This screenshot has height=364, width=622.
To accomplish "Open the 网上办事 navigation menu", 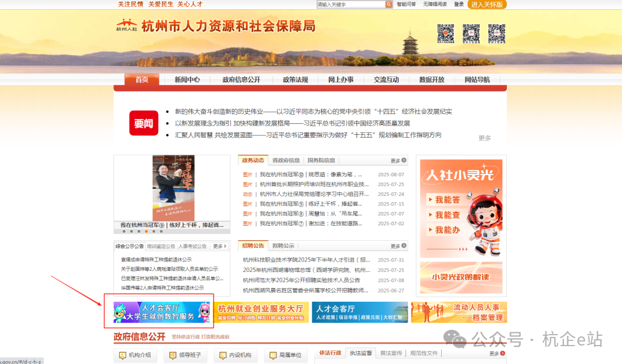I will pyautogui.click(x=341, y=80).
